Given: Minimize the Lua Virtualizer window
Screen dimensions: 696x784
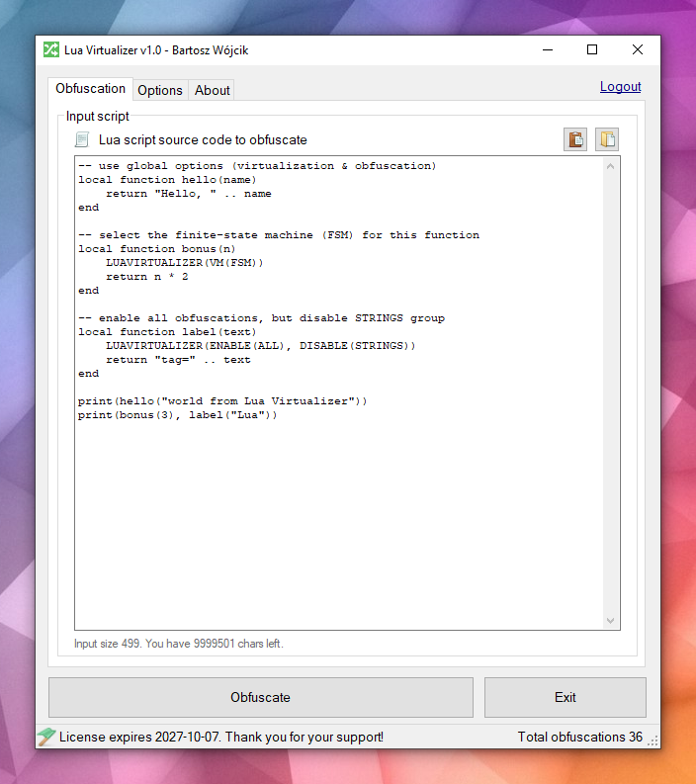Looking at the screenshot, I should (x=548, y=49).
